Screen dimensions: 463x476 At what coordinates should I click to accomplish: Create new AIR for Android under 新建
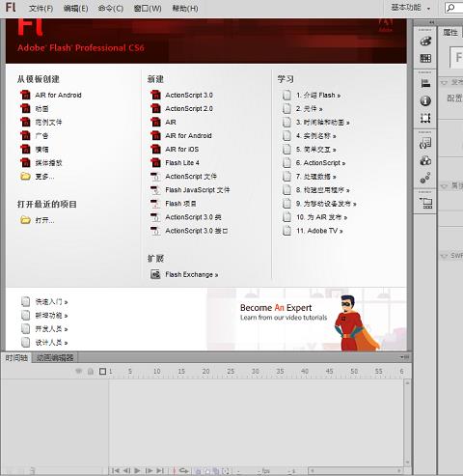(188, 136)
